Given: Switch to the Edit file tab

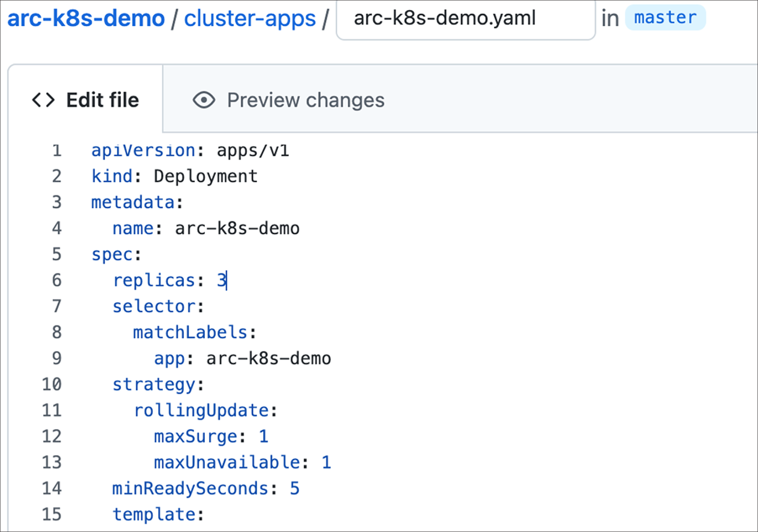Looking at the screenshot, I should pos(102,100).
